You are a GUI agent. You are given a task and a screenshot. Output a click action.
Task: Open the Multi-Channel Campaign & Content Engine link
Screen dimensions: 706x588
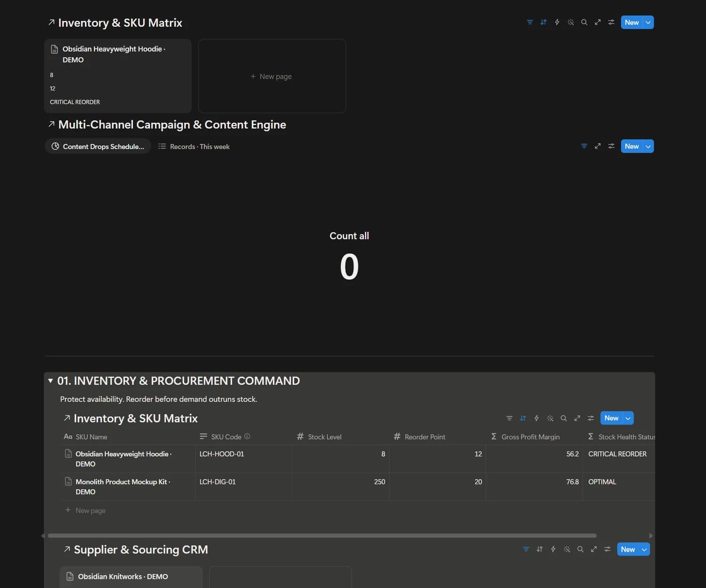pos(172,125)
